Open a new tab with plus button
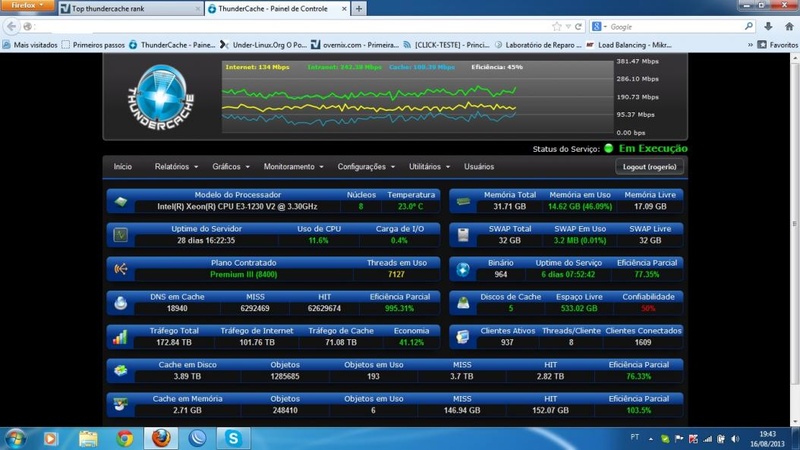 [x=359, y=9]
